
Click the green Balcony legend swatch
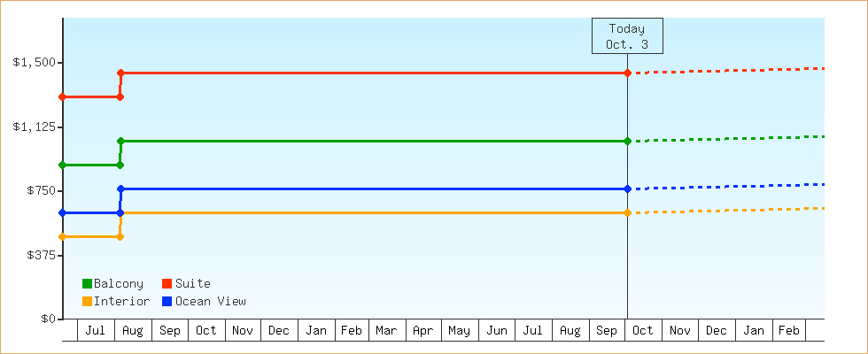click(87, 284)
